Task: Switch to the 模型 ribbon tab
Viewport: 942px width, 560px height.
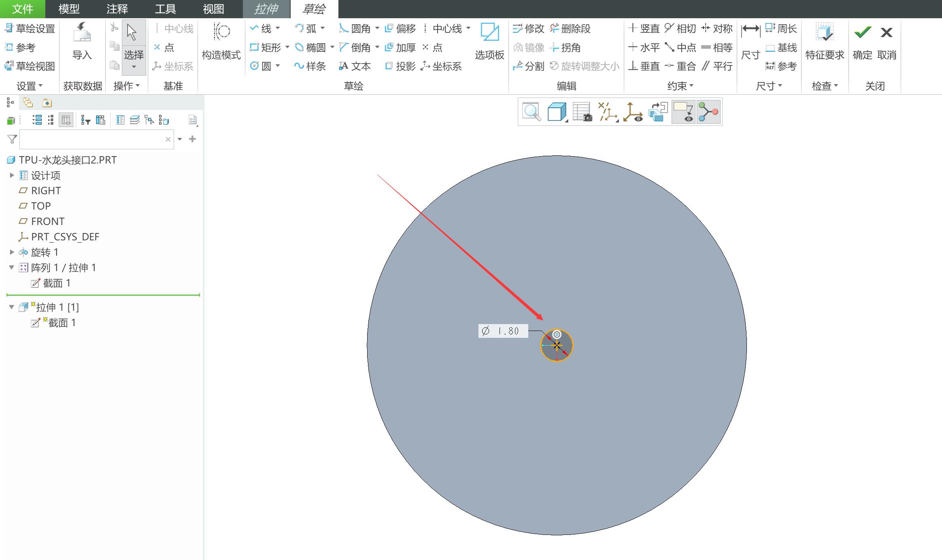Action: (69, 9)
